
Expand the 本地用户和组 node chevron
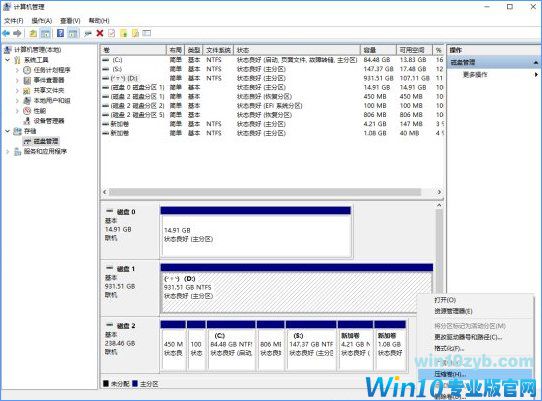[17, 101]
